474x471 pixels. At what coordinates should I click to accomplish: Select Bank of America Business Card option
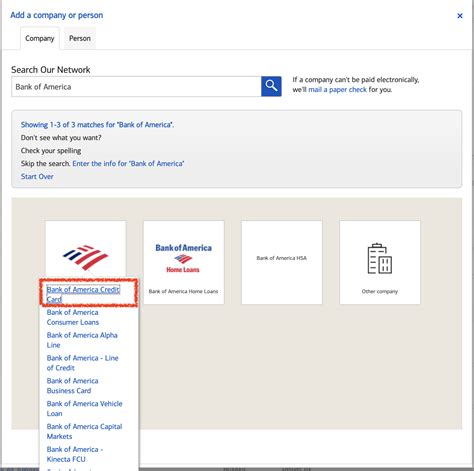click(72, 386)
